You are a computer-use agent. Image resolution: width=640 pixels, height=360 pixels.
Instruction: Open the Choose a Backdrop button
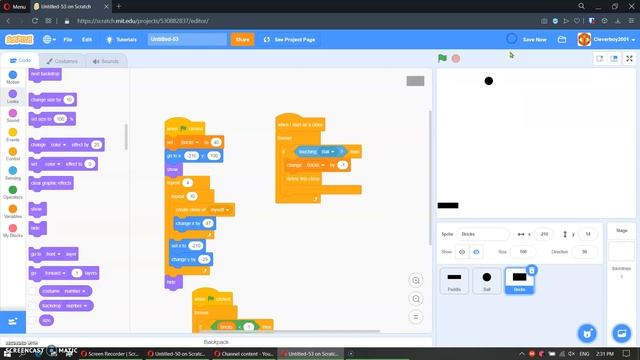(x=622, y=333)
